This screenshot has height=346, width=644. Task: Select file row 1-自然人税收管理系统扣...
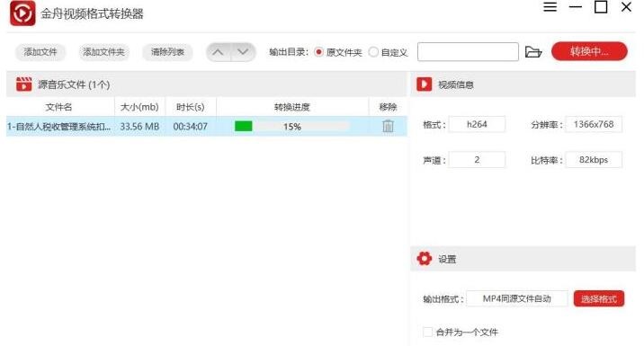coord(207,127)
